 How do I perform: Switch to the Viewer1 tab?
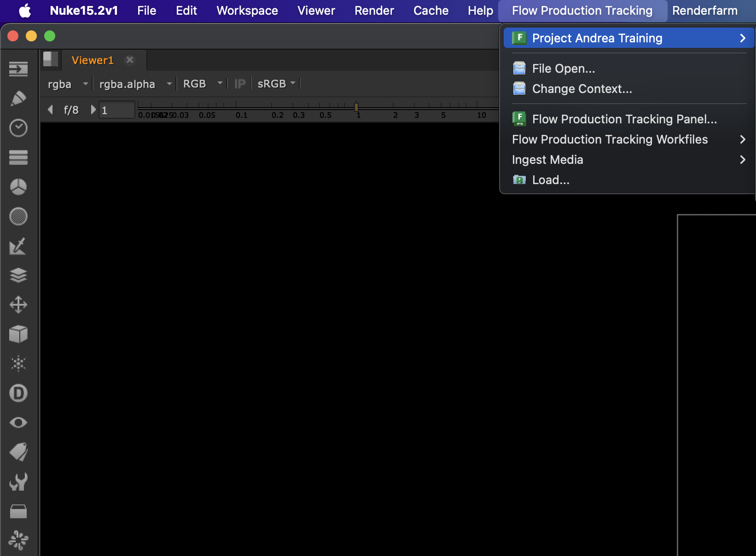pos(93,60)
